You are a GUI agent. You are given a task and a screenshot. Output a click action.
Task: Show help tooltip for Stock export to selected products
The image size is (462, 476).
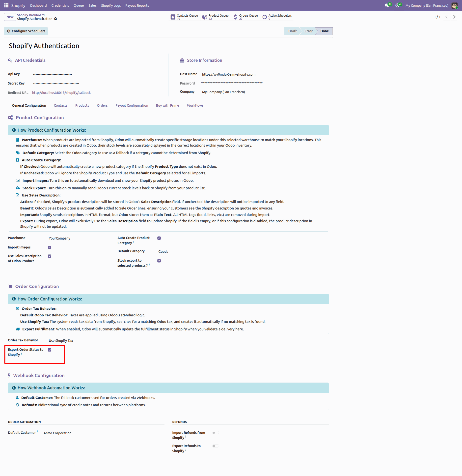coord(149,265)
